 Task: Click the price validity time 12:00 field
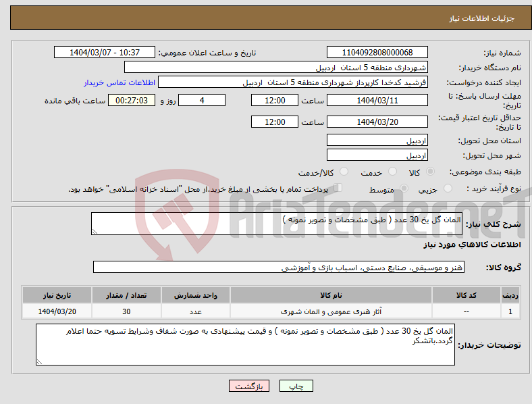coord(275,122)
